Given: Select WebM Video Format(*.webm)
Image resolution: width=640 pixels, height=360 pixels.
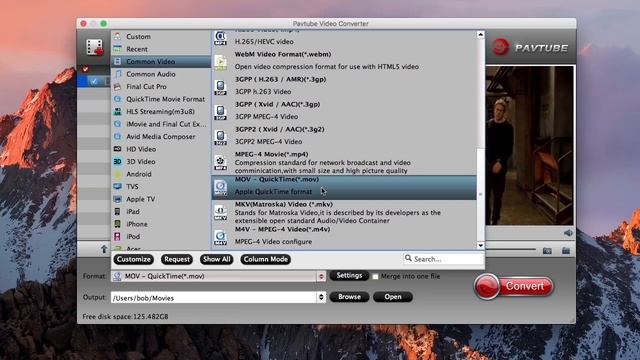Looking at the screenshot, I should (x=344, y=60).
